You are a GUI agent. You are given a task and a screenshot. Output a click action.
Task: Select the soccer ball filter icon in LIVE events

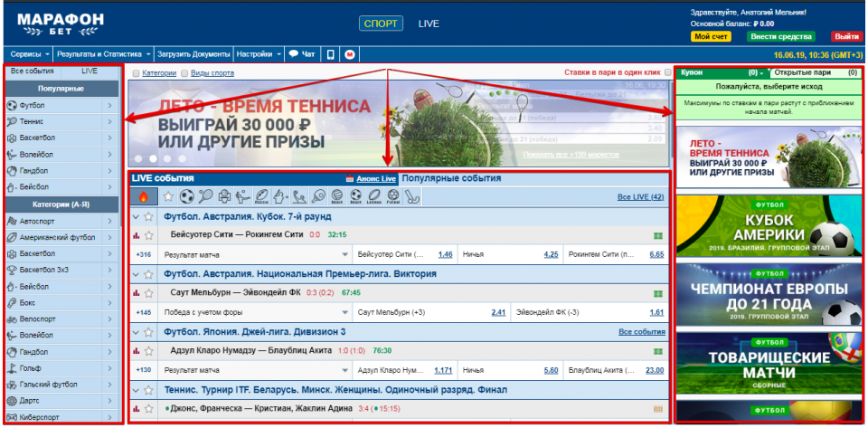click(x=186, y=195)
